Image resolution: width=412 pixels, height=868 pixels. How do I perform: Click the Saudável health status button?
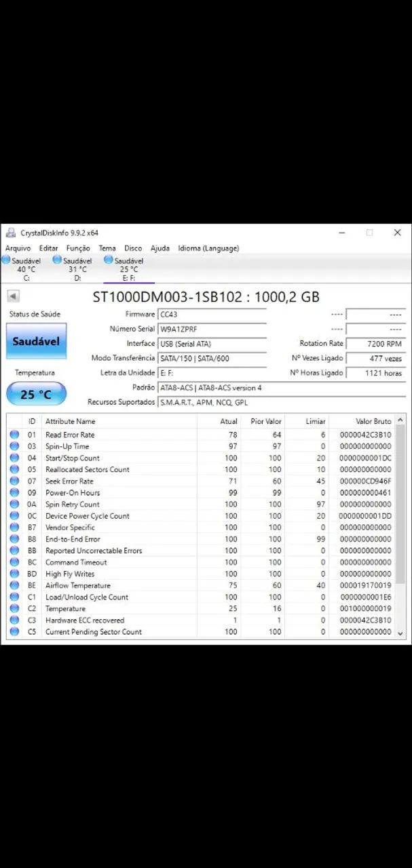click(36, 342)
